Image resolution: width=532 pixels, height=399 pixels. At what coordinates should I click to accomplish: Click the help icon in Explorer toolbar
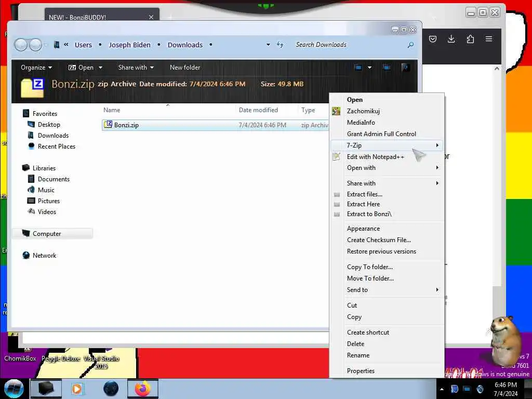point(405,67)
